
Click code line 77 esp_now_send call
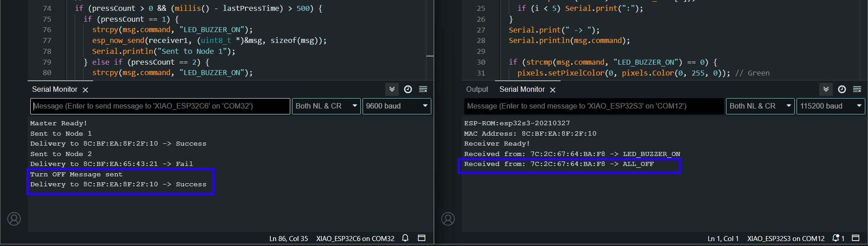pos(209,41)
